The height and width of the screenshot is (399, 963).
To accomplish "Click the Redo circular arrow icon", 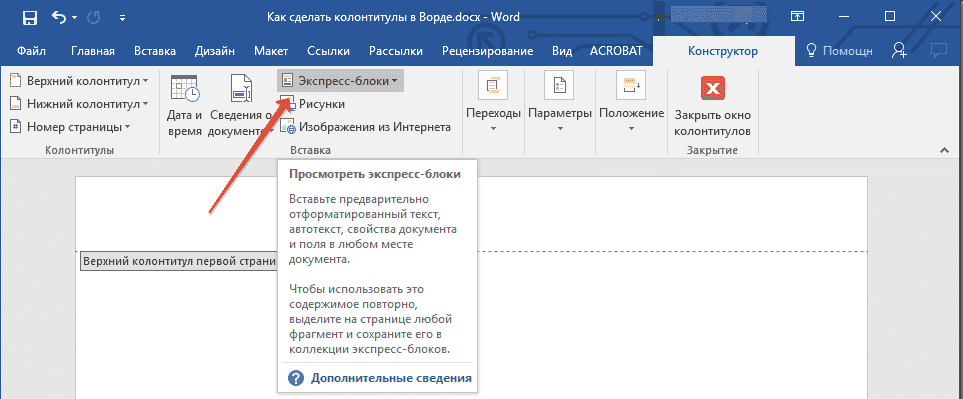I will (x=94, y=18).
